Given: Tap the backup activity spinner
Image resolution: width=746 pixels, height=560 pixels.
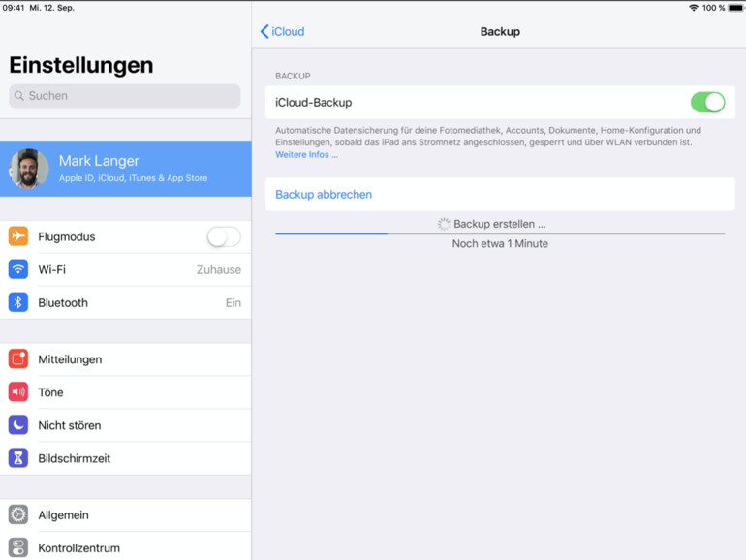Looking at the screenshot, I should coord(444,224).
